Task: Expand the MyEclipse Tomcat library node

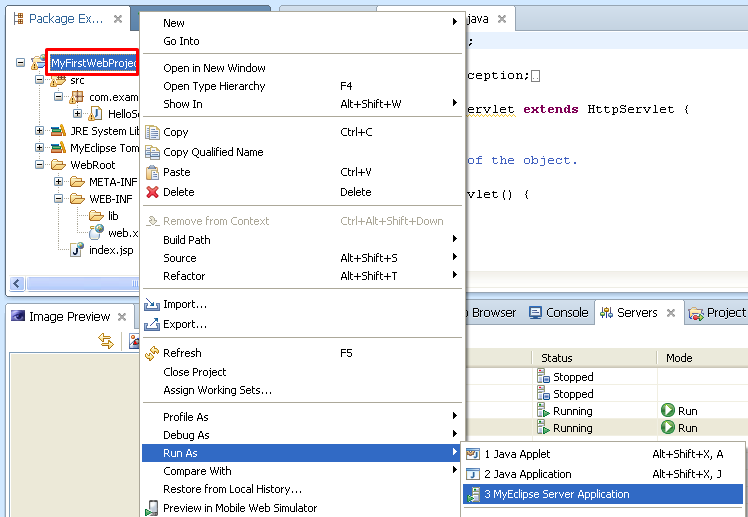Action: 40,148
